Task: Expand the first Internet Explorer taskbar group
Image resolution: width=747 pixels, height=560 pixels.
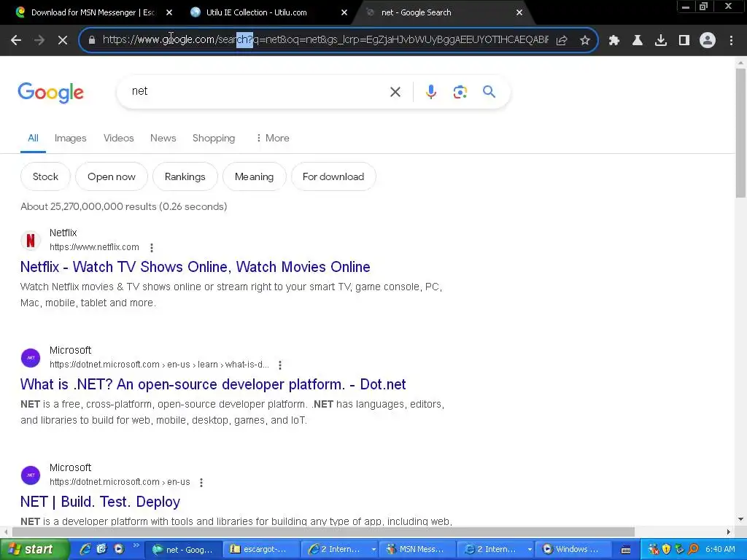Action: point(373,550)
